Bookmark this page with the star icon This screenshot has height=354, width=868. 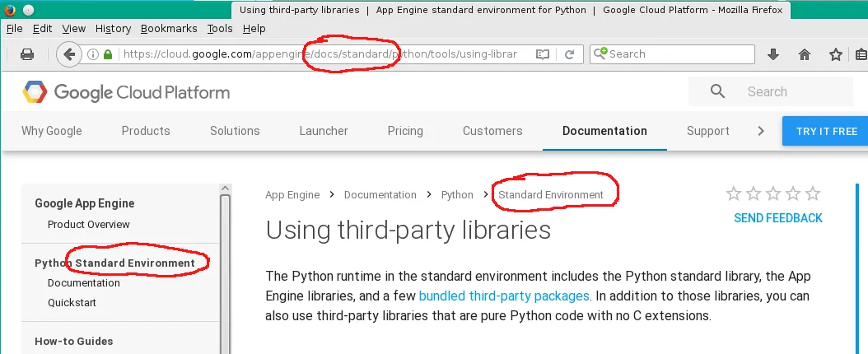coord(835,54)
